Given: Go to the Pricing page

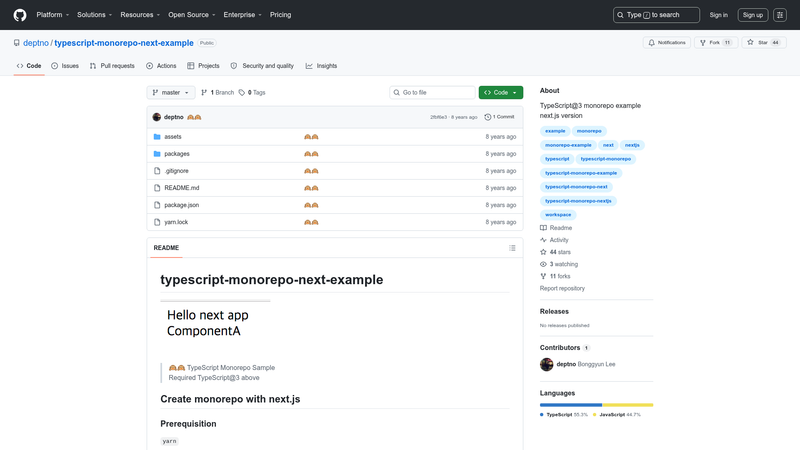Looking at the screenshot, I should click(281, 15).
